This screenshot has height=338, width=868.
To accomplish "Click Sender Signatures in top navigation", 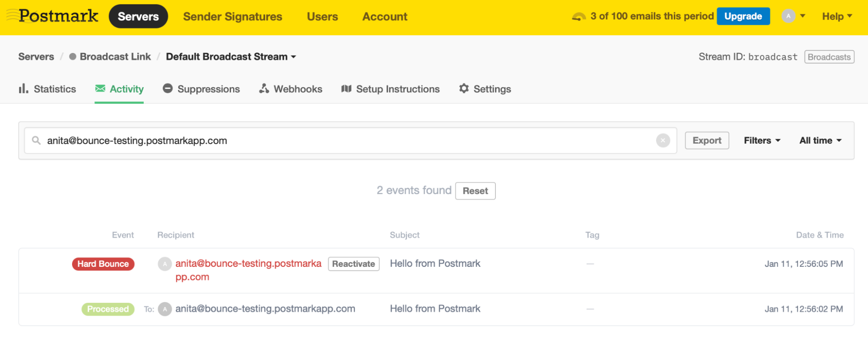I will coord(232,16).
